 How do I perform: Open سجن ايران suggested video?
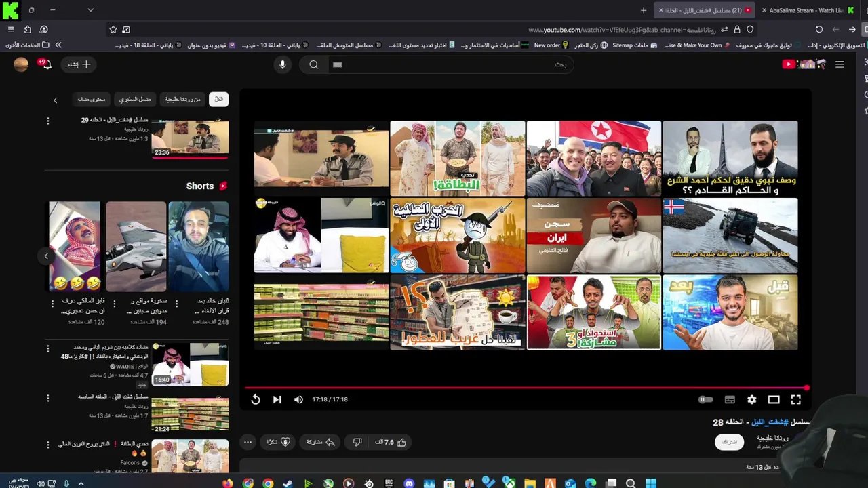coord(593,235)
